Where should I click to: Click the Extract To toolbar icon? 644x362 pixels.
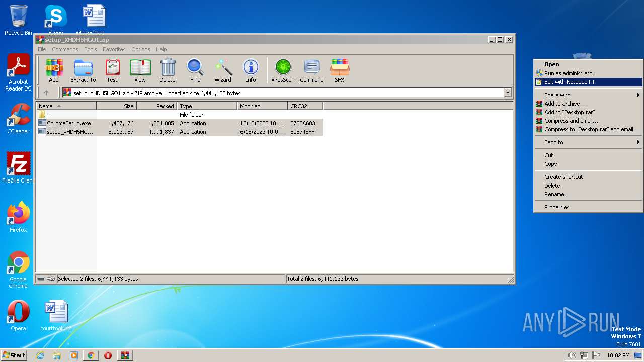tap(83, 70)
